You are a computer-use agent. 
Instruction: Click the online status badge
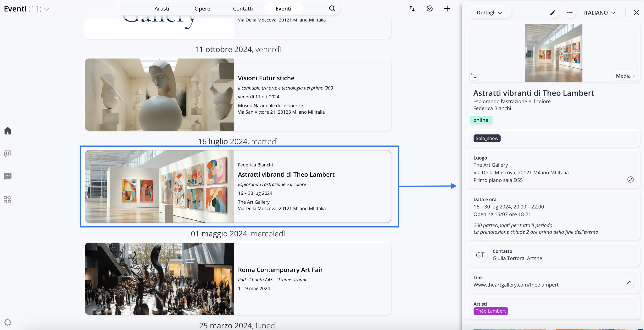tap(480, 120)
